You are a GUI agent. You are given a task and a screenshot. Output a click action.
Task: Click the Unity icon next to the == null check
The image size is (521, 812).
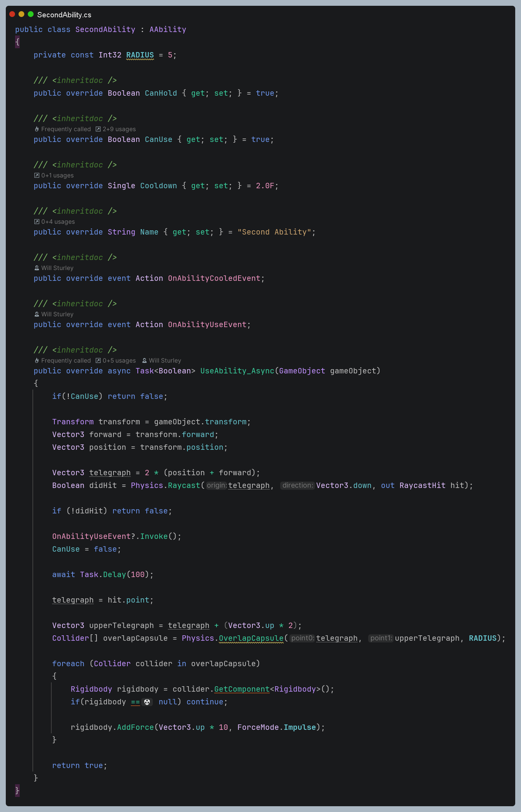coord(147,702)
